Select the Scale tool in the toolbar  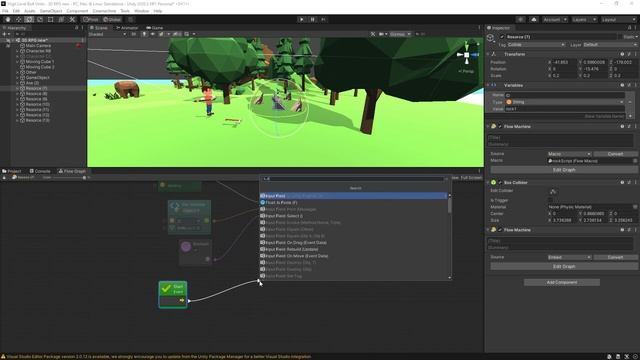pos(40,20)
